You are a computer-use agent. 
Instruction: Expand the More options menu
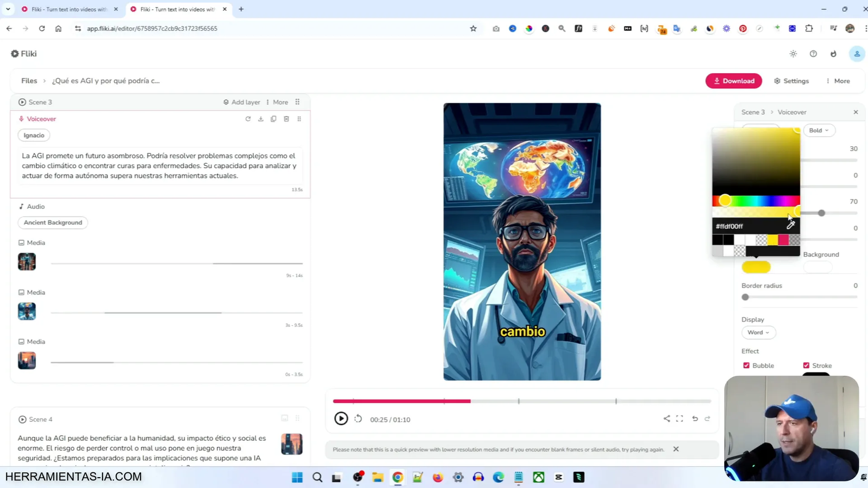point(839,80)
